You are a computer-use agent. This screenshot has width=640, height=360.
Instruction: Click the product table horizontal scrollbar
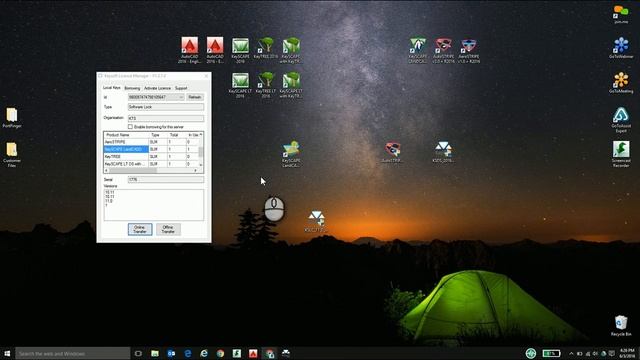click(x=151, y=170)
